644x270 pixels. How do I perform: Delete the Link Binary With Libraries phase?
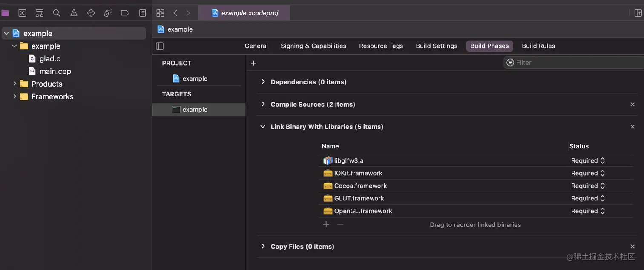(632, 127)
